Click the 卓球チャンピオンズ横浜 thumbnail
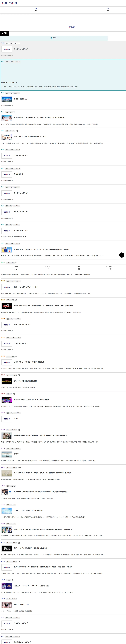 click(x=7, y=400)
